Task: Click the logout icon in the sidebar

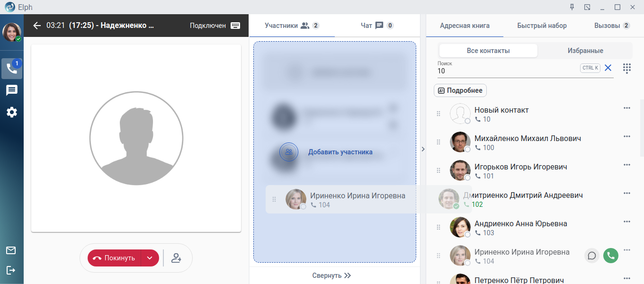Action: pos(11,270)
